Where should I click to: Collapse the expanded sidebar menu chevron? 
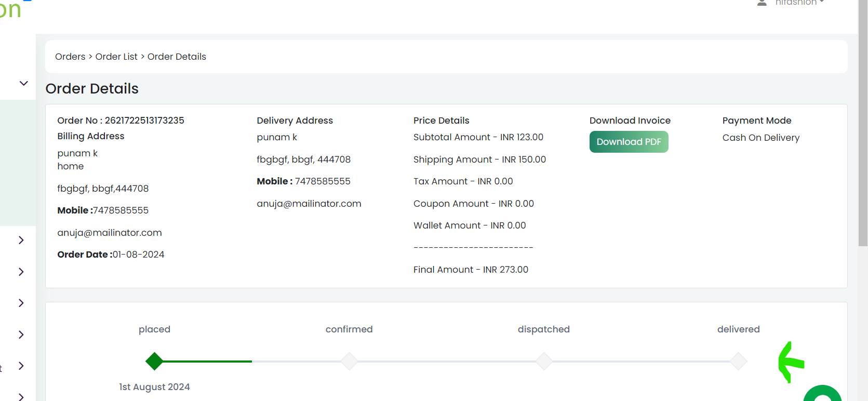point(23,83)
